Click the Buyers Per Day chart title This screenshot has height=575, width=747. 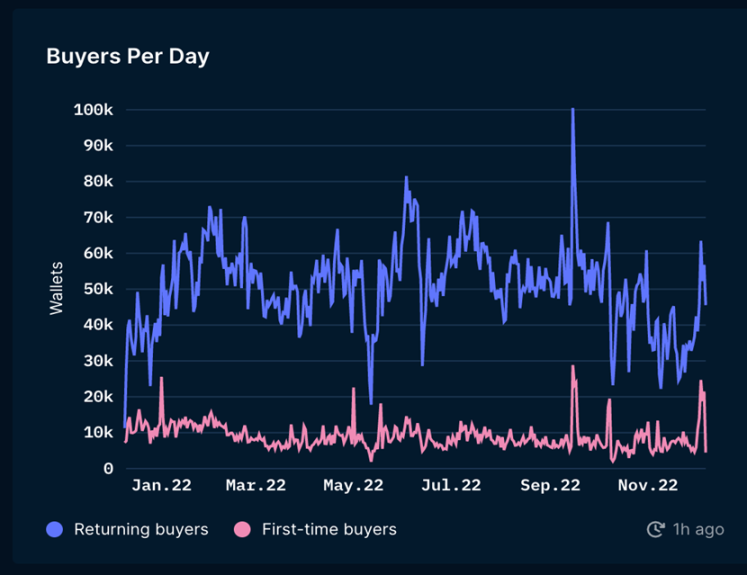pyautogui.click(x=128, y=56)
